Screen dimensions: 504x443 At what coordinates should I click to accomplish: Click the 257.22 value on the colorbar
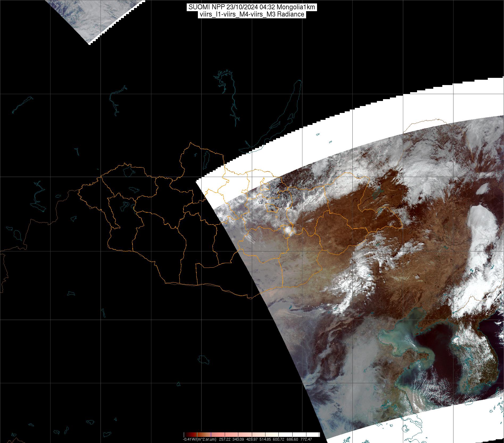(224, 439)
